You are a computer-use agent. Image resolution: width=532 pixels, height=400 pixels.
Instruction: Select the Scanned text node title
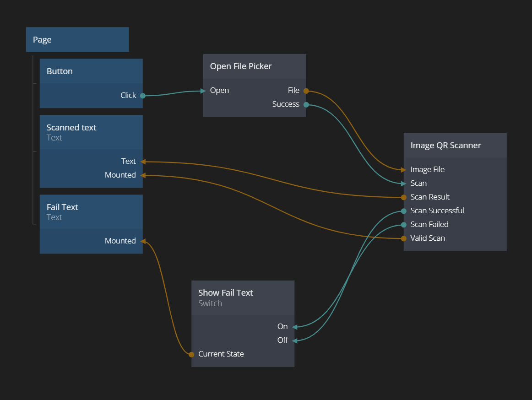click(71, 128)
